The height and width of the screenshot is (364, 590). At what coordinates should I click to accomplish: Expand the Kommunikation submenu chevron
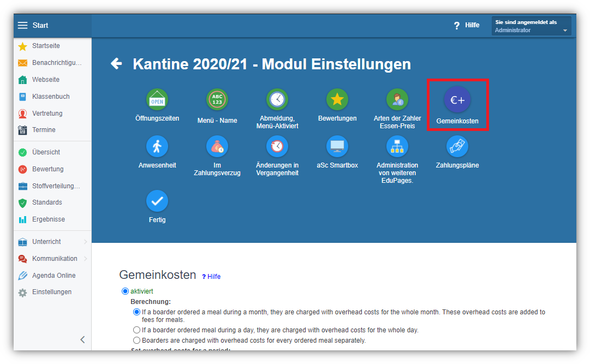pyautogui.click(x=85, y=259)
